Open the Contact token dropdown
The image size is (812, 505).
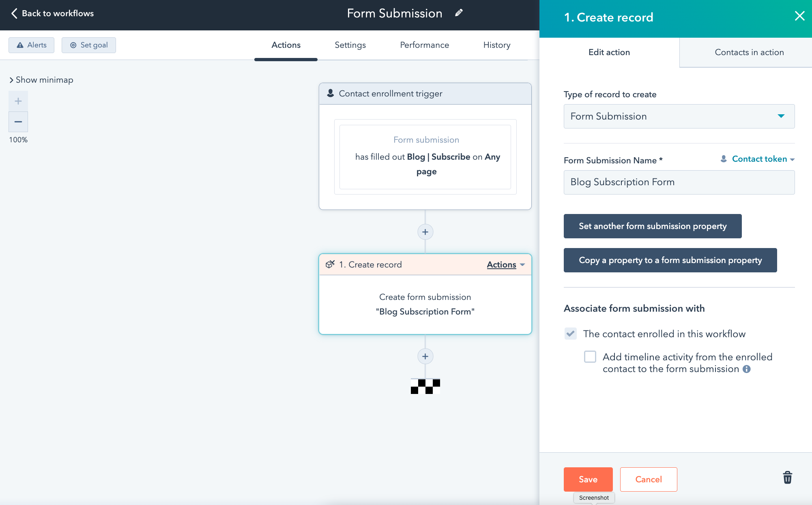pos(759,159)
